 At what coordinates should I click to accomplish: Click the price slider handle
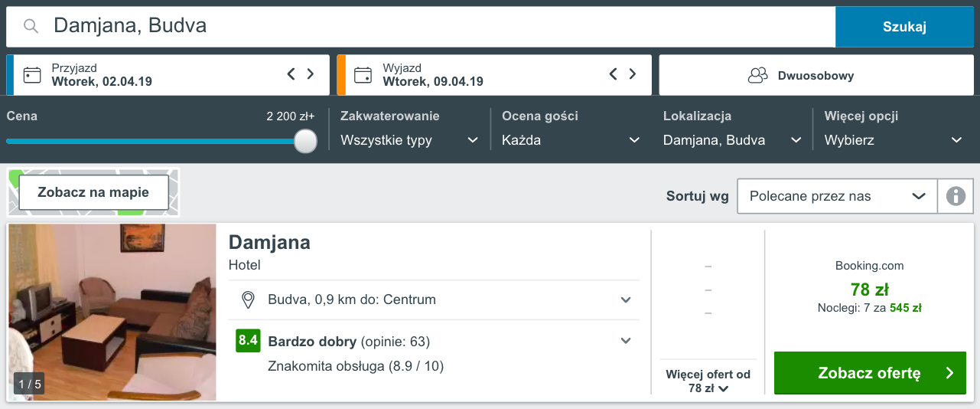pos(306,141)
